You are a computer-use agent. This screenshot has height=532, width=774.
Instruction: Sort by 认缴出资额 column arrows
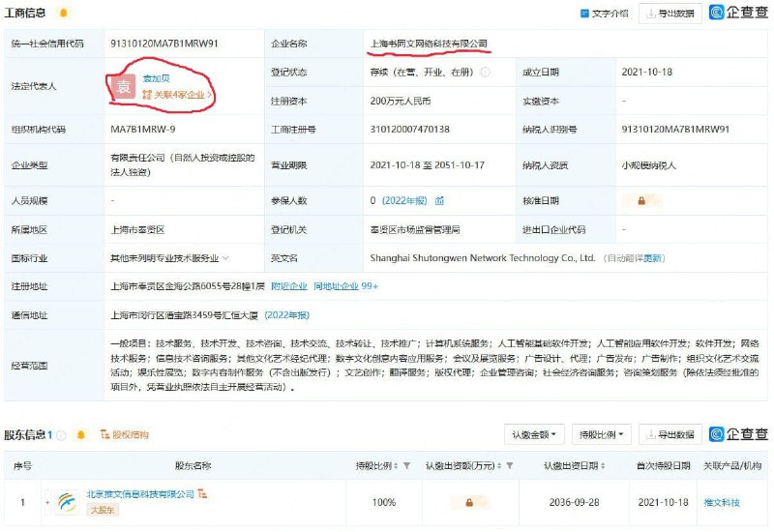[x=499, y=465]
